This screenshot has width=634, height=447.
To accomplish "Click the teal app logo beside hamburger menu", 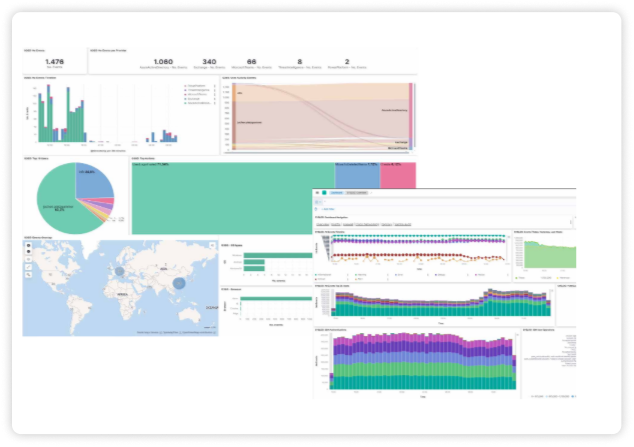I will coord(325,193).
